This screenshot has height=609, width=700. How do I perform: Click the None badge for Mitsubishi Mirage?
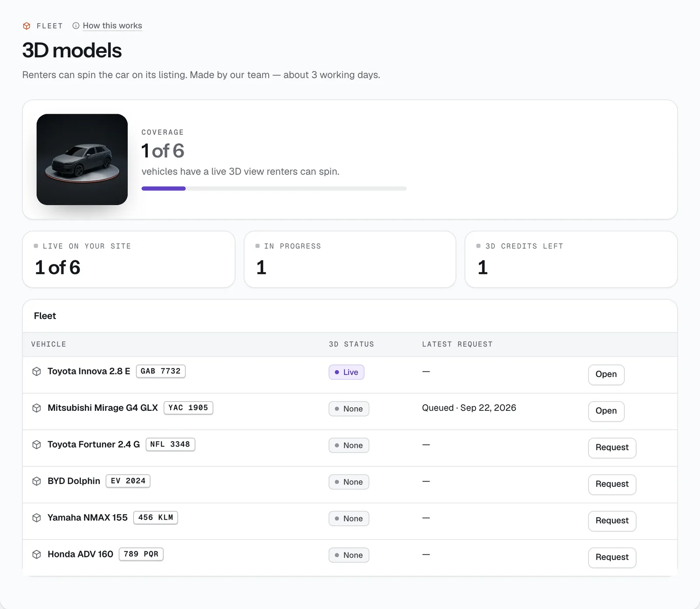(349, 409)
